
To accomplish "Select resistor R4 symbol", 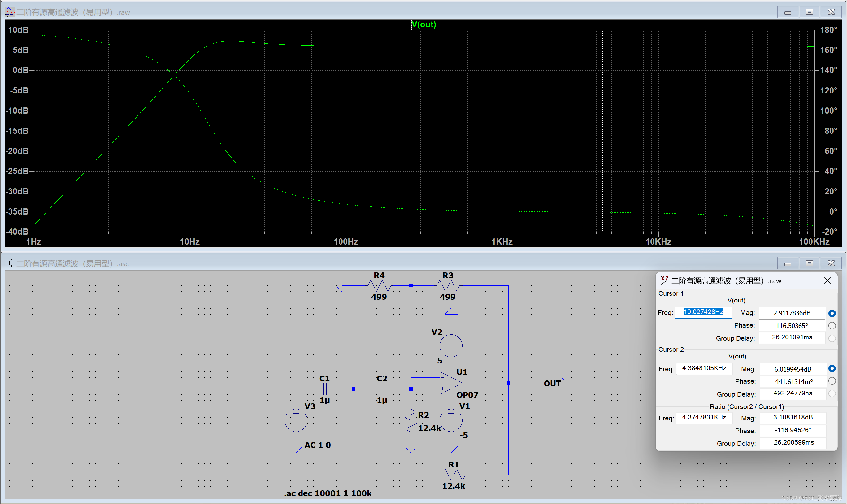I will (x=380, y=286).
